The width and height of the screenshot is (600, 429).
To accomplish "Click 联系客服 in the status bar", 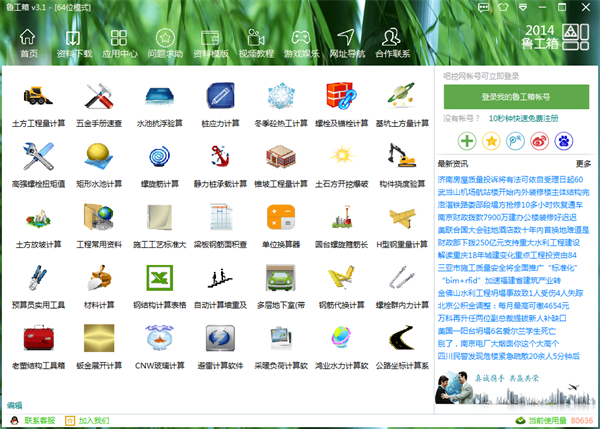I will pyautogui.click(x=38, y=421).
